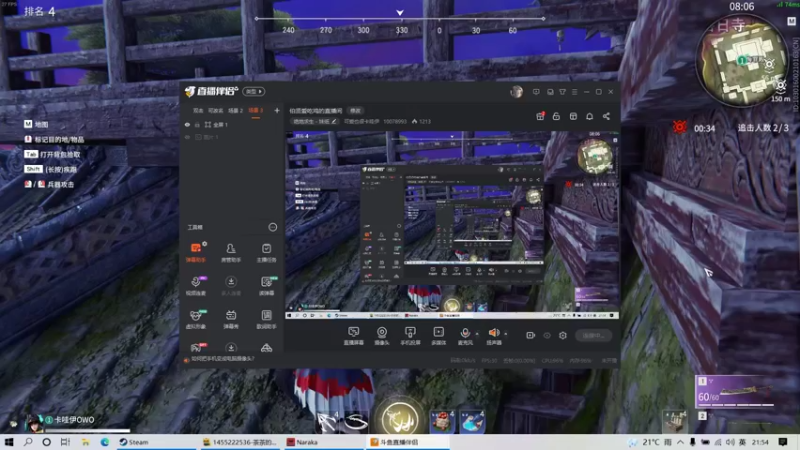
Task: Open the user avatar in title bar
Action: [x=516, y=91]
